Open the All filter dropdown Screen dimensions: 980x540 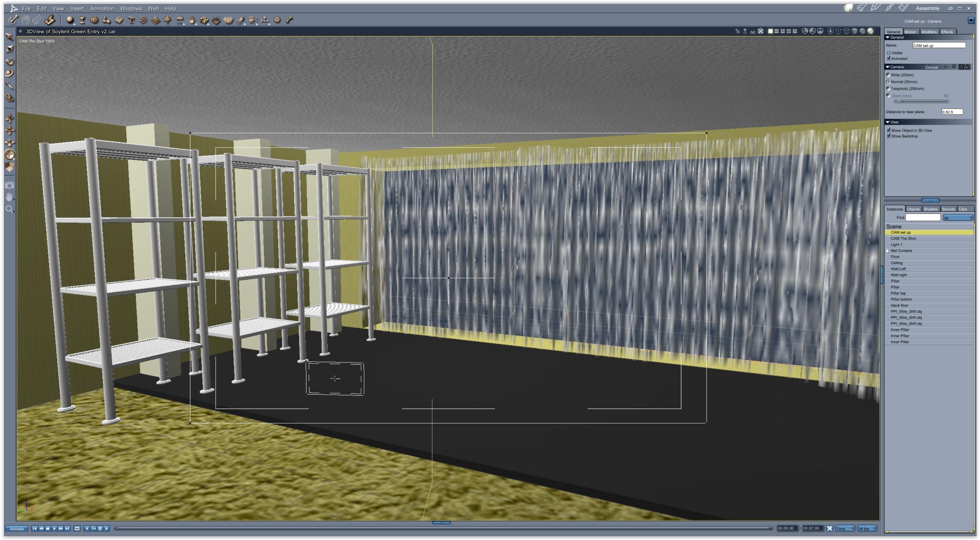point(957,218)
